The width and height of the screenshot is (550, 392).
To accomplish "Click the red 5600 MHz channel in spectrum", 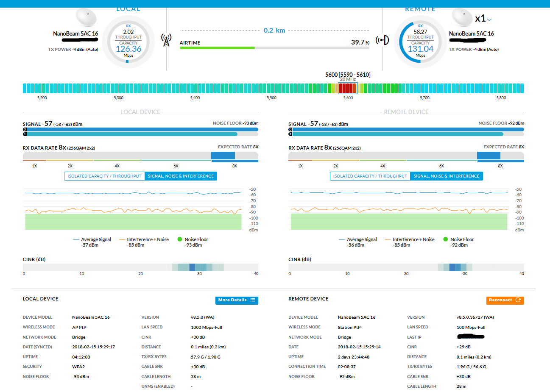I will pyautogui.click(x=347, y=88).
